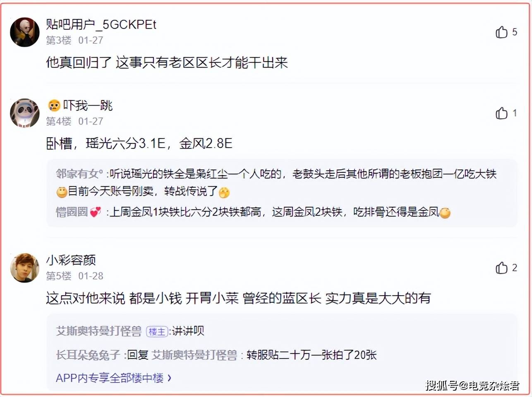The image size is (532, 397).
Task: Click the crying emoji beside 吓我一跳
Action: pos(54,106)
